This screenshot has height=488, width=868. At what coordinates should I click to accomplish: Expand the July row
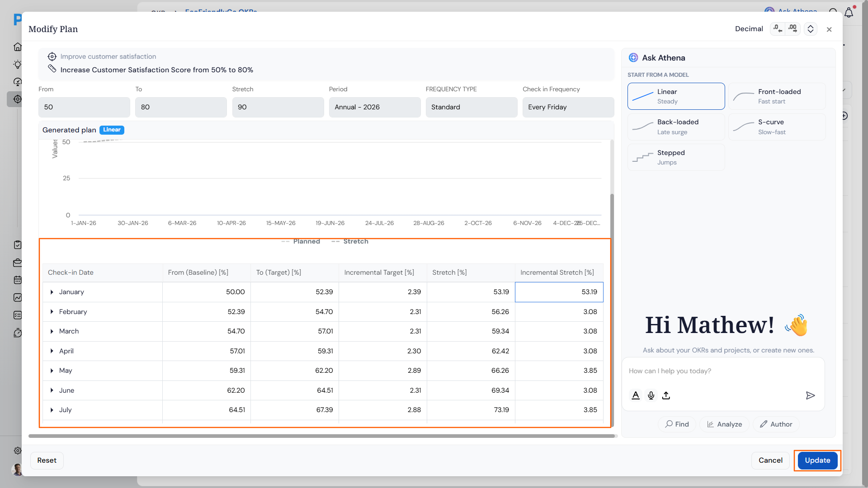[x=52, y=410]
